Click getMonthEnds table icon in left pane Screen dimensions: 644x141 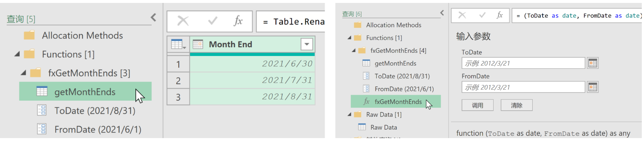tap(42, 91)
